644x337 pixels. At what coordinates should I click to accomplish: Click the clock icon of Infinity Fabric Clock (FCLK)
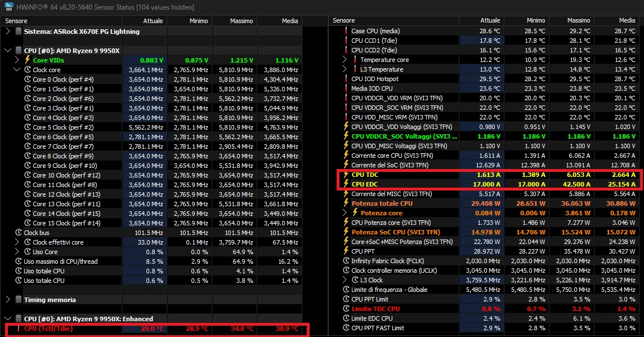(346, 261)
